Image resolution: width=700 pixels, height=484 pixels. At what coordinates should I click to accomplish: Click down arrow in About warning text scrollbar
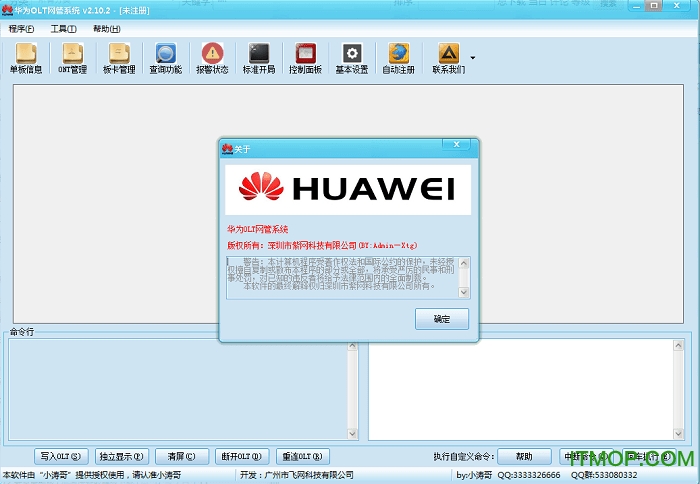pyautogui.click(x=464, y=292)
